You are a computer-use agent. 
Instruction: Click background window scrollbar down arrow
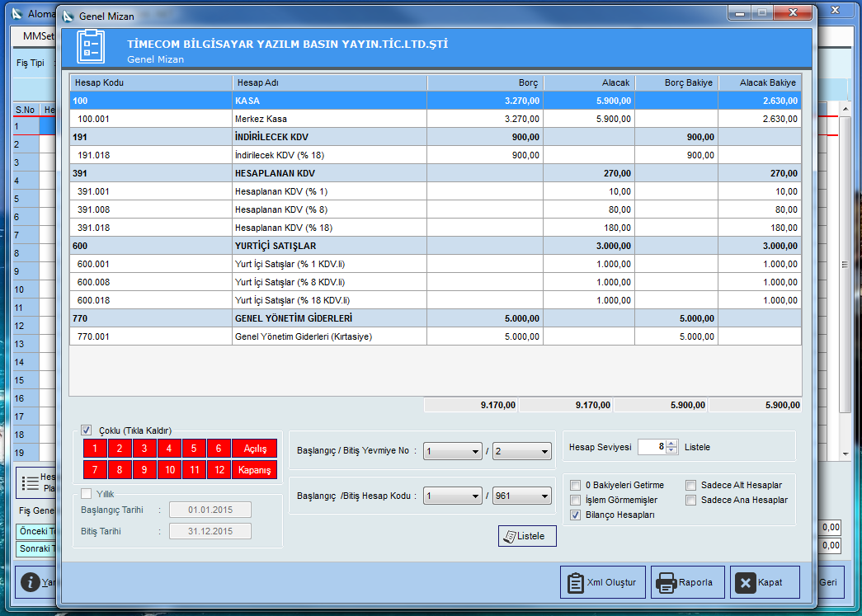[x=846, y=454]
